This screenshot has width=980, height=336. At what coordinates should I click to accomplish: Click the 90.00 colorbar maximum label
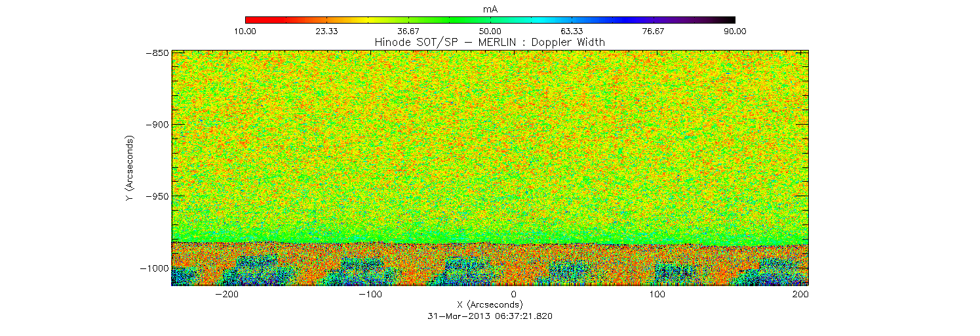pos(735,31)
